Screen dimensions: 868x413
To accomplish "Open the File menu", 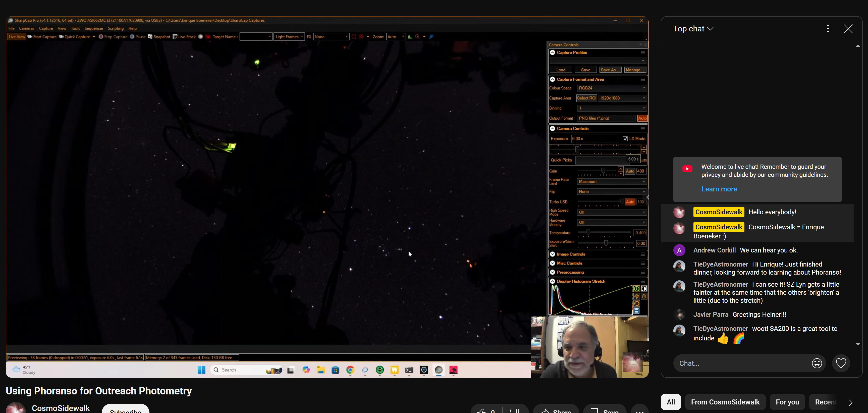I will [12, 28].
